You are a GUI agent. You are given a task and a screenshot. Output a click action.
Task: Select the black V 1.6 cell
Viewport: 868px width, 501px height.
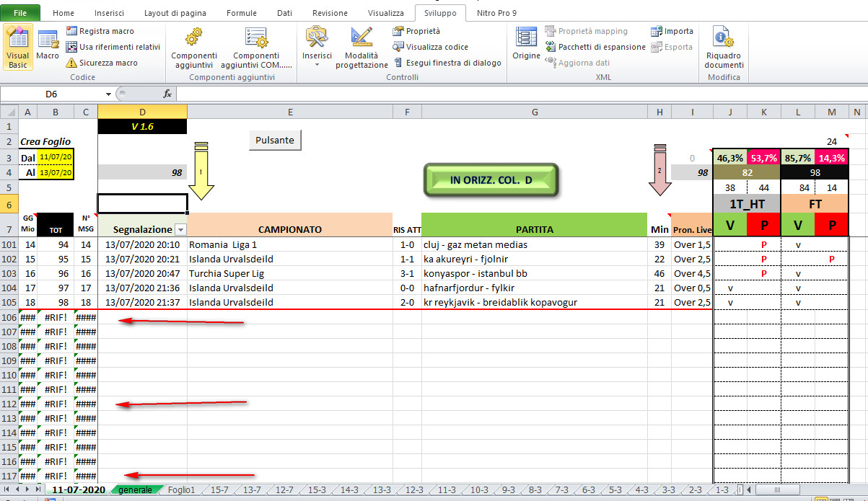142,126
